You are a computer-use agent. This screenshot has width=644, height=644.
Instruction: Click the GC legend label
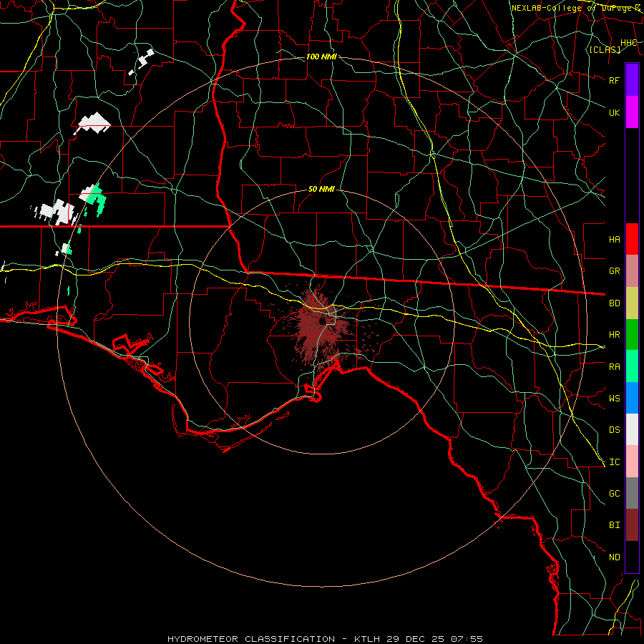tap(615, 494)
